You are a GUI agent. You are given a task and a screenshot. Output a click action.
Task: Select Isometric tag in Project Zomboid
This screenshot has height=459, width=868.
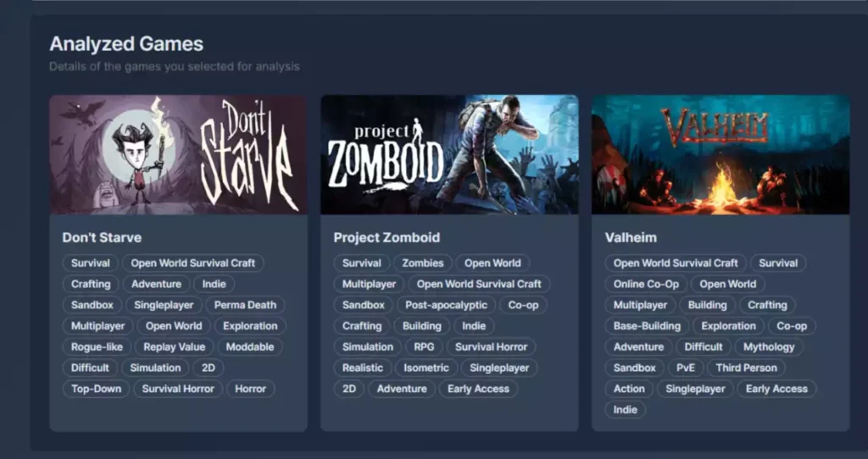click(x=426, y=368)
